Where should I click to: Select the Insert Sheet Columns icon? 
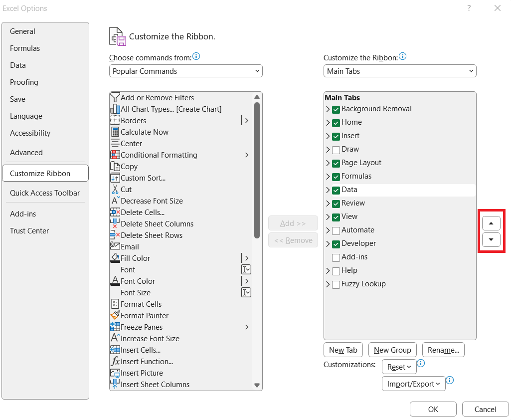pos(115,384)
